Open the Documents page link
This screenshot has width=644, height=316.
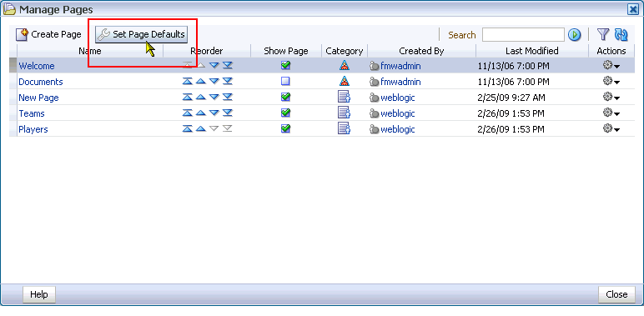click(x=41, y=82)
